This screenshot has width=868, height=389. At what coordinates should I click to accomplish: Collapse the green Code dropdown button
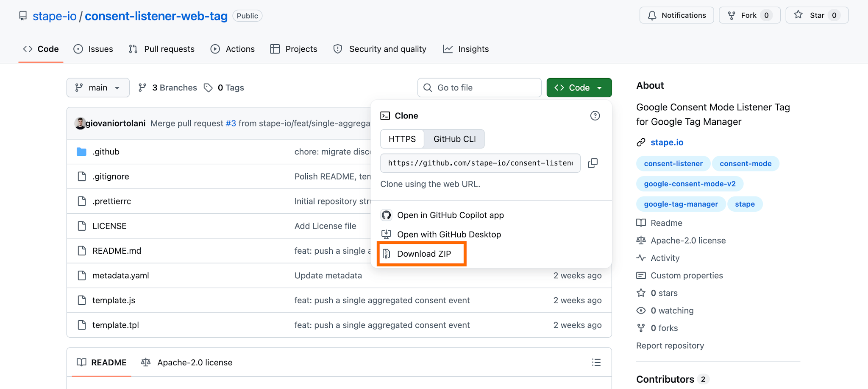(x=579, y=88)
